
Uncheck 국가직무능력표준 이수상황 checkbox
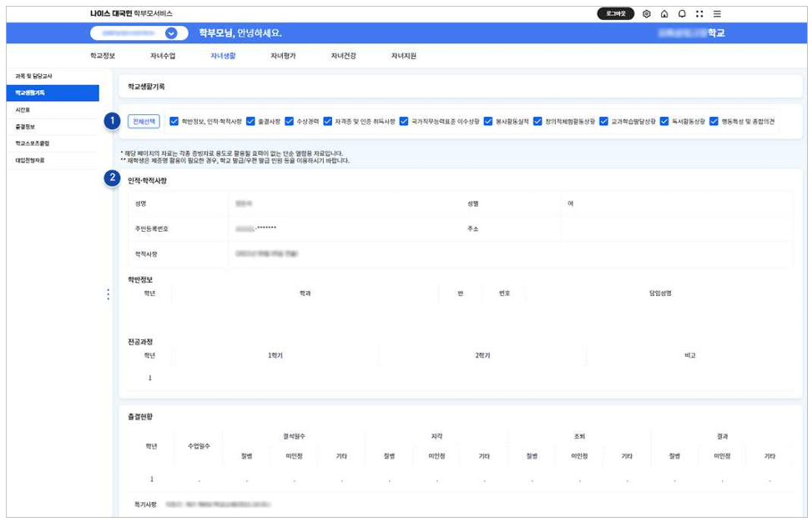[404, 121]
